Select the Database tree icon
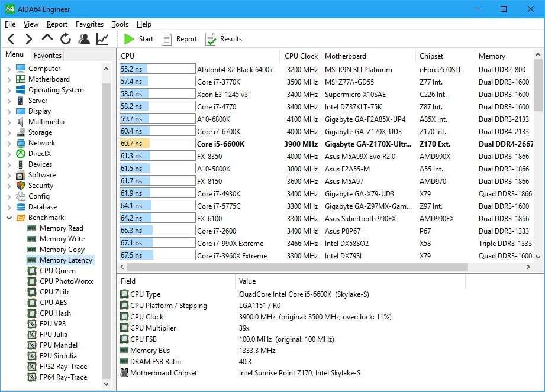Image resolution: width=545 pixels, height=392 pixels. 21,207
